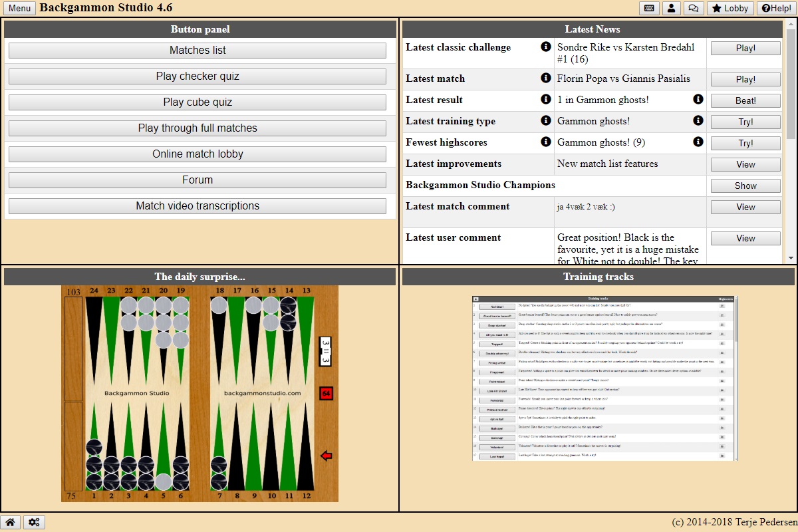Open the Training tracks thumbnail
This screenshot has height=532, width=798.
[605, 378]
